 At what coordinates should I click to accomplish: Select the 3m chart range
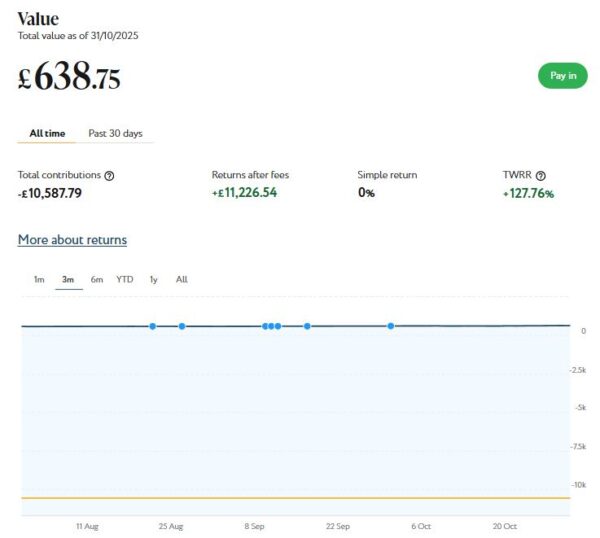(68, 280)
